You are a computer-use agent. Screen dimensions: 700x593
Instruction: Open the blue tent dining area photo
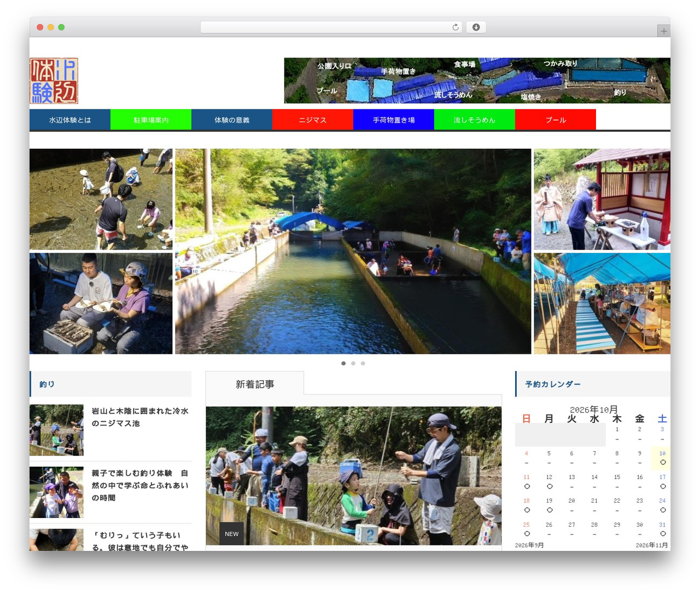[x=602, y=303]
